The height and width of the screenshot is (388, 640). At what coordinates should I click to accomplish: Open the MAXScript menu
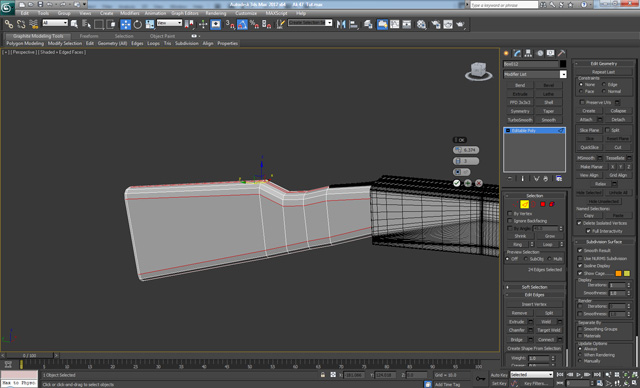click(x=276, y=13)
